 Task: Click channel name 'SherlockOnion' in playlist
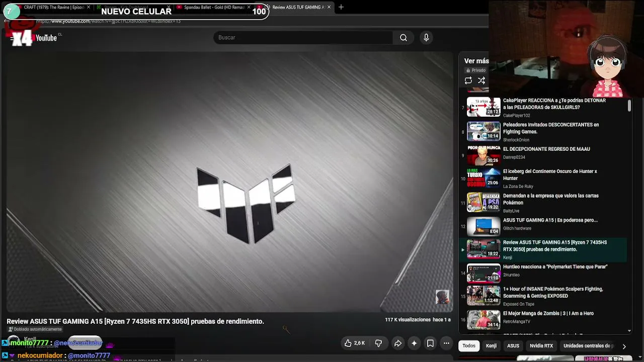click(516, 140)
